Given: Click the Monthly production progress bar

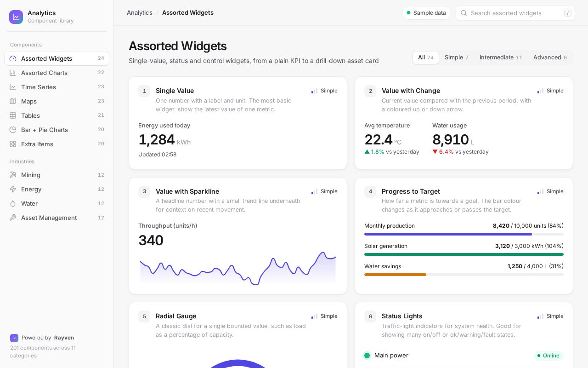Looking at the screenshot, I should pos(464,234).
